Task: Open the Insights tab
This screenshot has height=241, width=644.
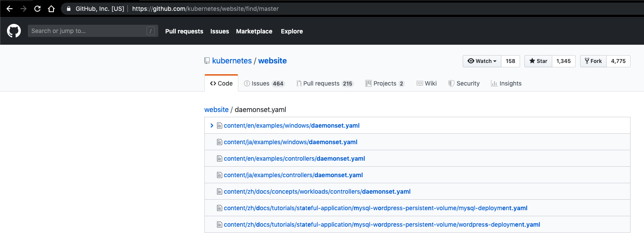Action: tap(506, 83)
